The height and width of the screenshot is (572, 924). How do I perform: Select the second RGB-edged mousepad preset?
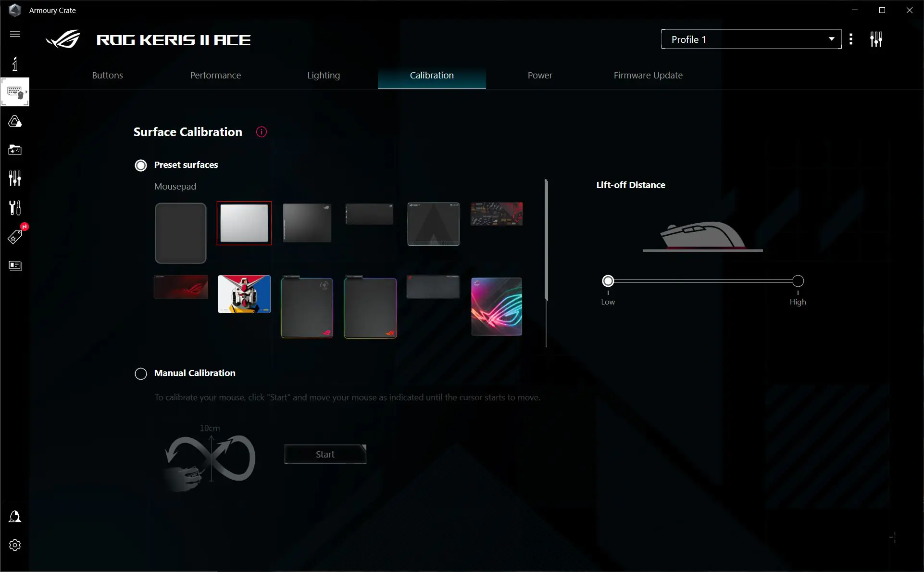(x=371, y=307)
